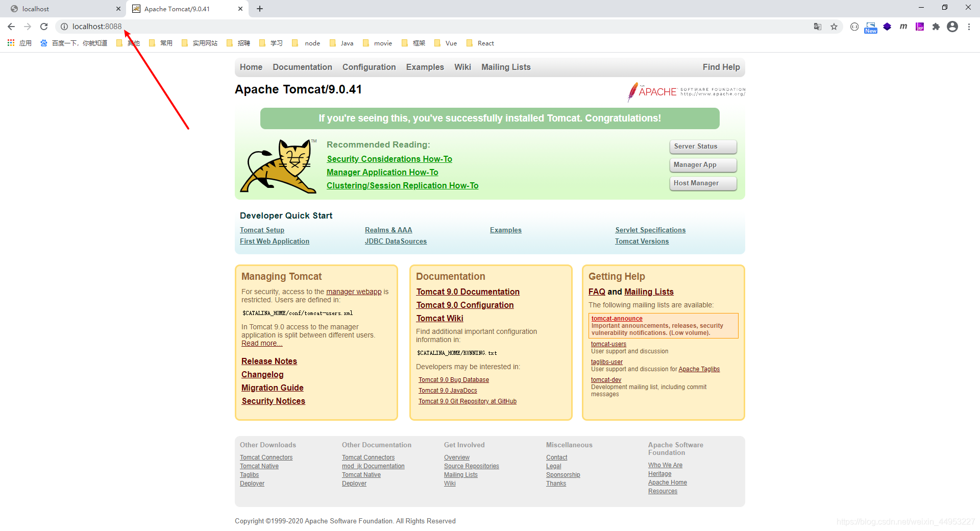Close the localhost tab
The height and width of the screenshot is (531, 980).
pyautogui.click(x=118, y=9)
